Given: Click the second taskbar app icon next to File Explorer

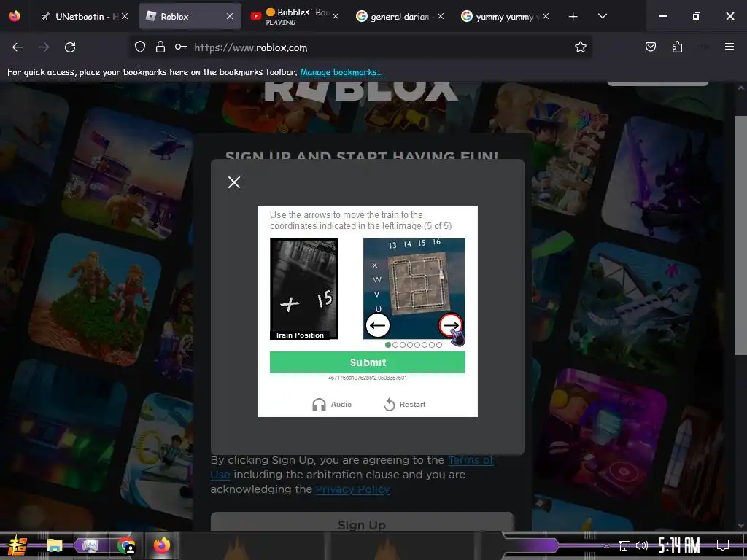Looking at the screenshot, I should pos(90,545).
